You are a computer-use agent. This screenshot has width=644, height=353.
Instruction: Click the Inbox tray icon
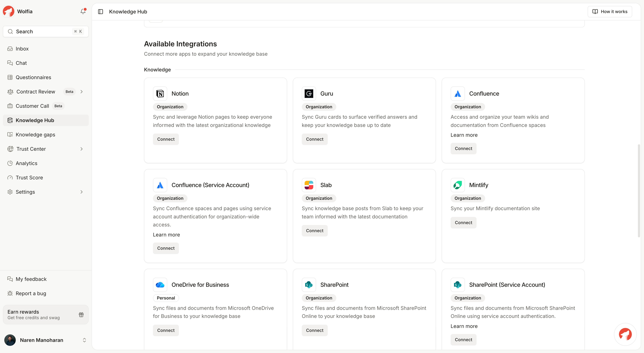(10, 49)
